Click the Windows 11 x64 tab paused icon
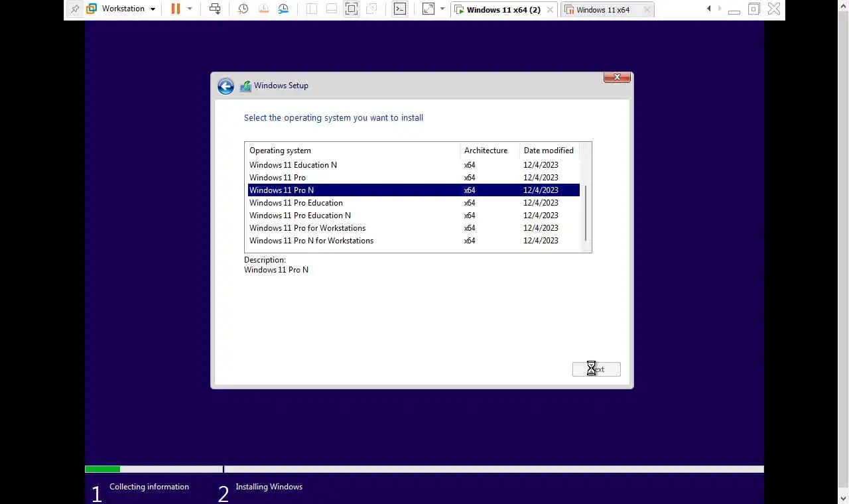The height and width of the screenshot is (504, 849). [569, 10]
